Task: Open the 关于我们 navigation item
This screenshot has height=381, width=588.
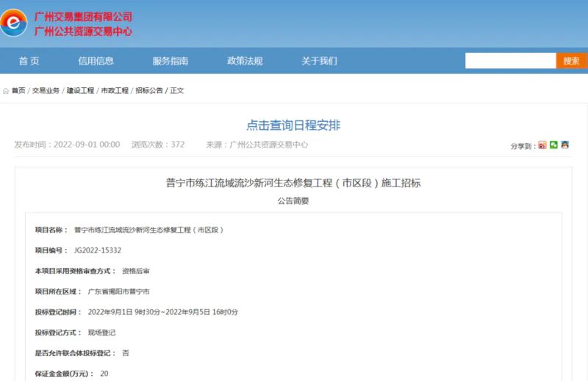Action: [319, 61]
